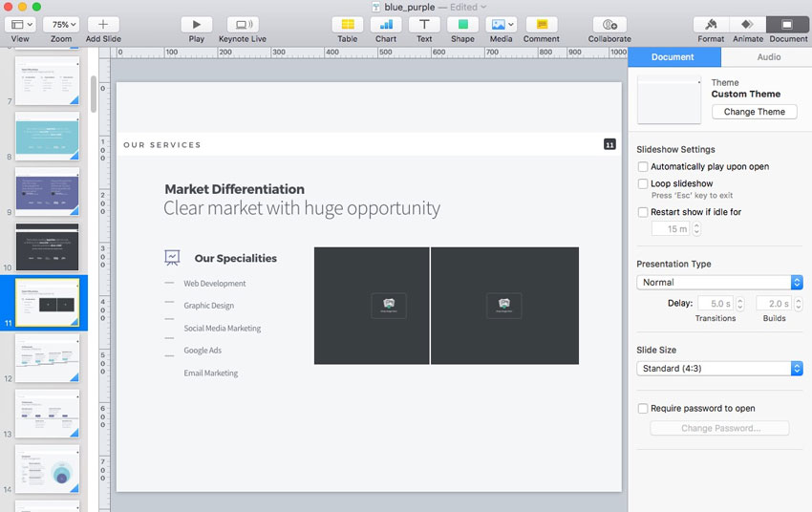Select slide 8 teal thumbnail
Viewport: 812px width, 512px height.
pyautogui.click(x=47, y=137)
